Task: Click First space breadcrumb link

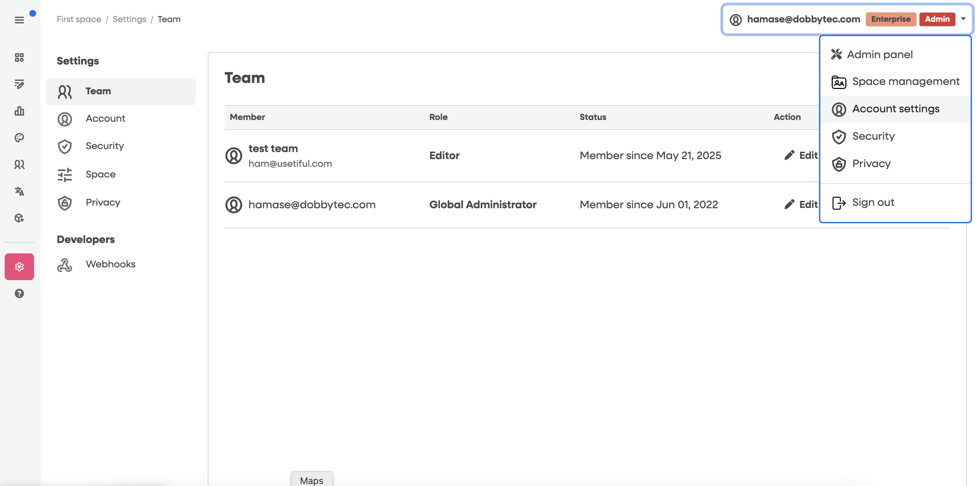Action: [x=79, y=19]
